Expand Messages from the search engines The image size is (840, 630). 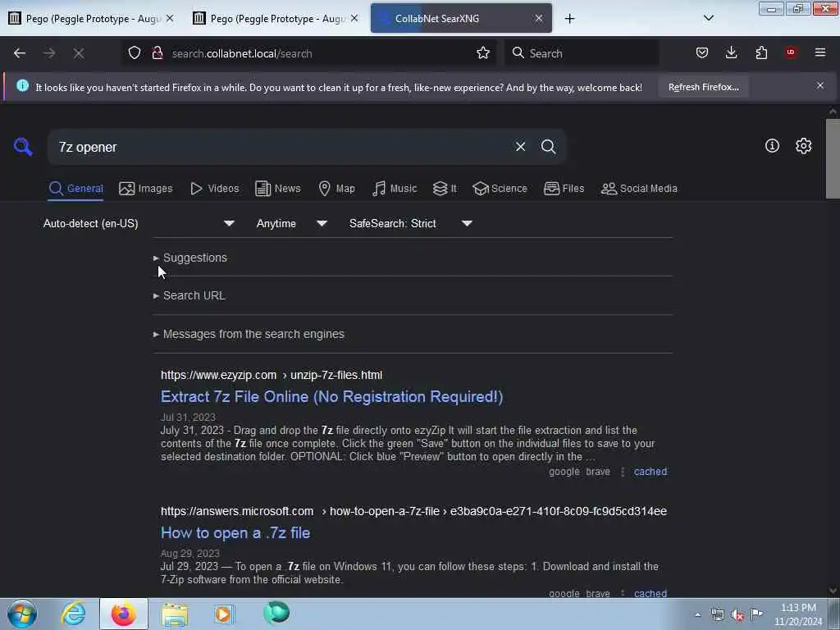click(249, 334)
